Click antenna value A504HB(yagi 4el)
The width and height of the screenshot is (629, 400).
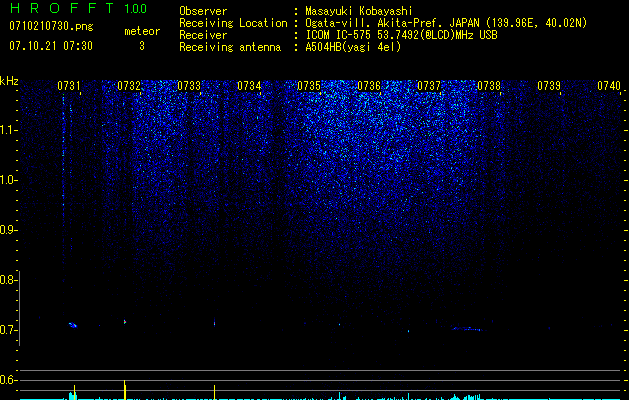pos(353,47)
